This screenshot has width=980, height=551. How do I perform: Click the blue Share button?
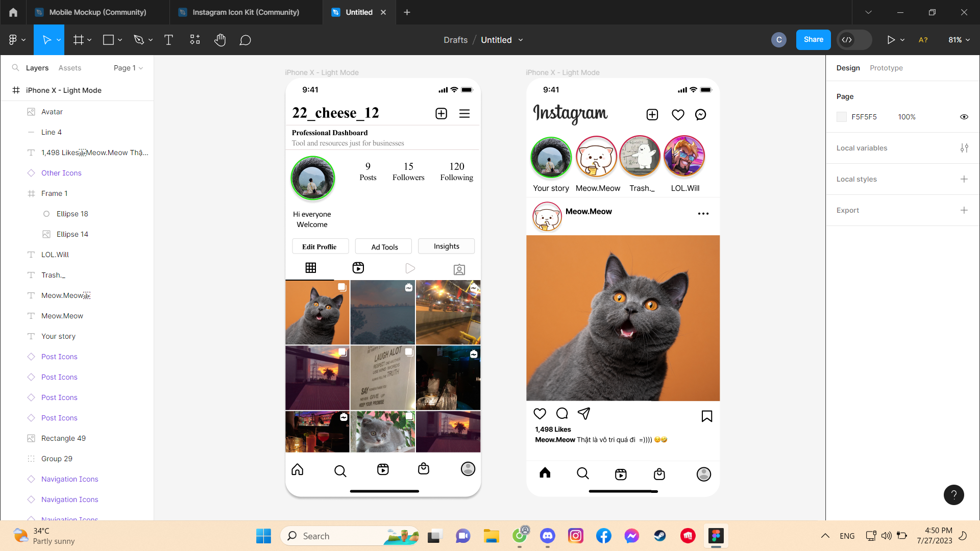[813, 40]
